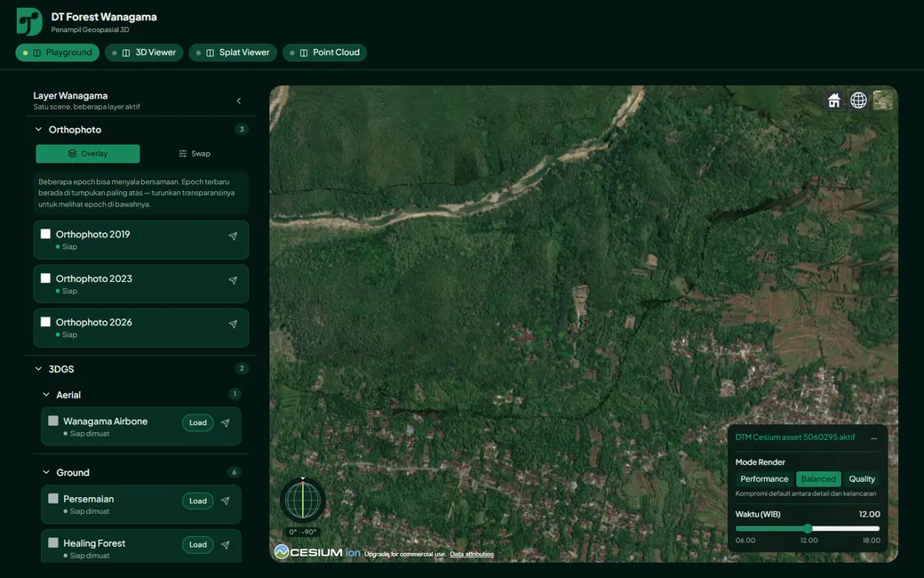
Task: Click the Waktu (WIB) time slider handle
Action: click(x=808, y=528)
